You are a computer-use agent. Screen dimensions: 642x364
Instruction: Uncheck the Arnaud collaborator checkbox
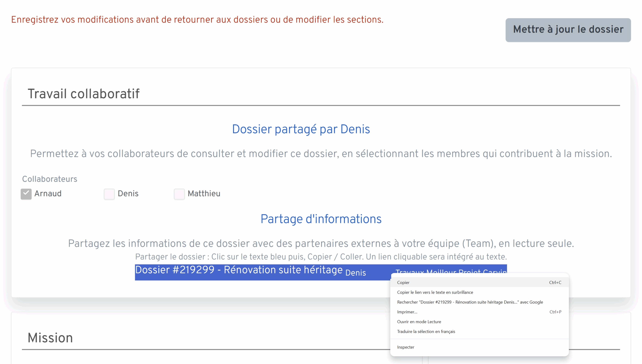26,194
